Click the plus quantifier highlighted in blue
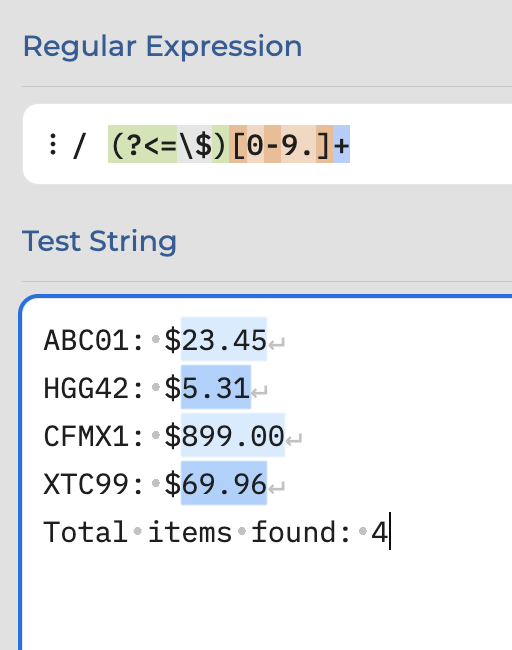 342,144
